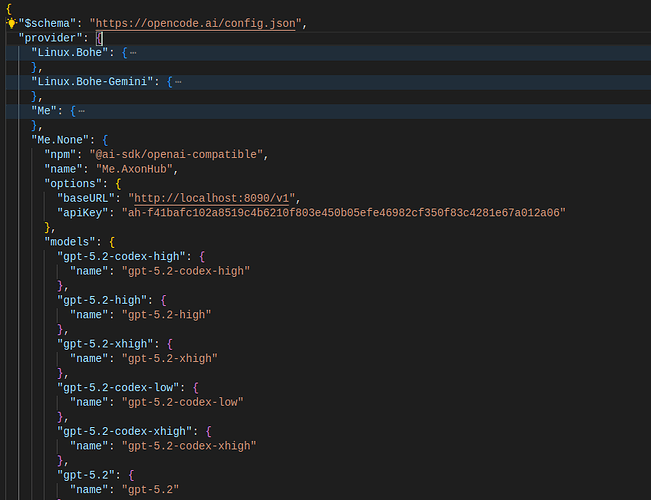Click the "gpt-5.2-xhigh" name value
Viewport: 651px width, 500px height.
(170, 358)
